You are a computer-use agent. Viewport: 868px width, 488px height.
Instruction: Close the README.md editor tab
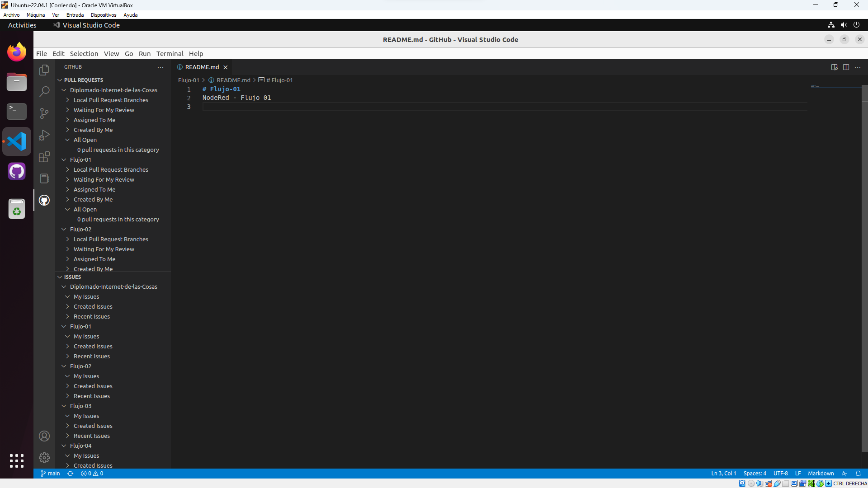click(x=225, y=67)
